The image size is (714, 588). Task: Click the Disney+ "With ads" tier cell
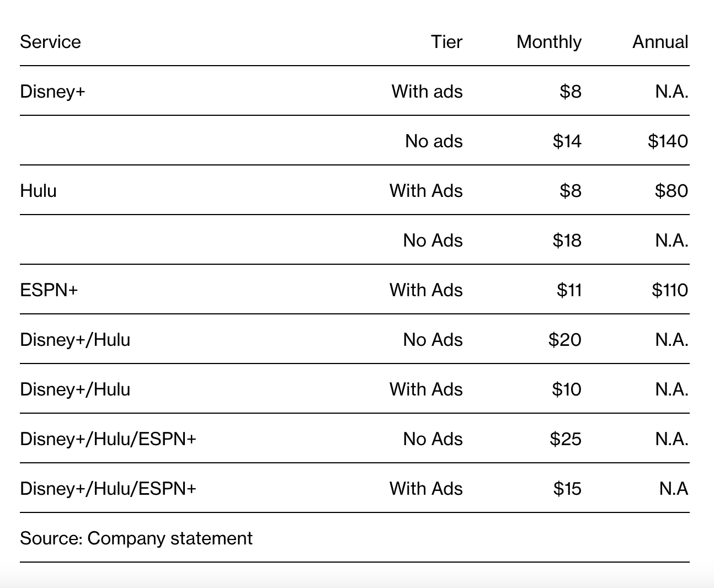pyautogui.click(x=427, y=92)
